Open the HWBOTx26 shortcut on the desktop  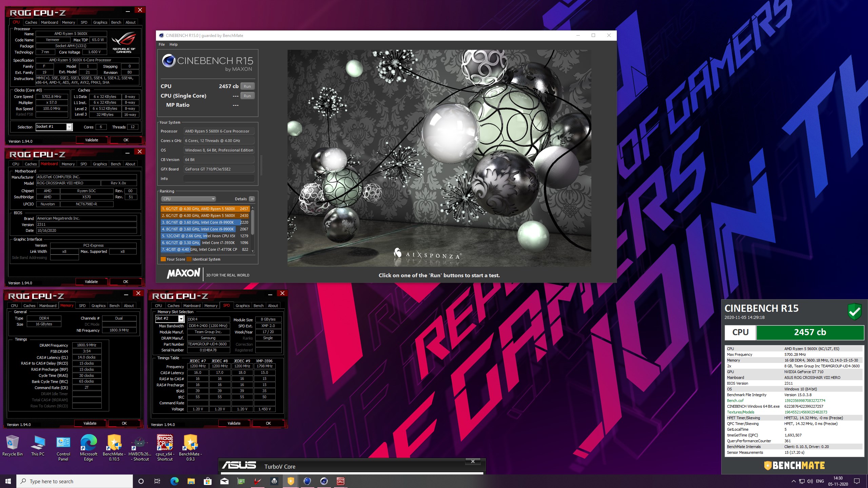[140, 448]
